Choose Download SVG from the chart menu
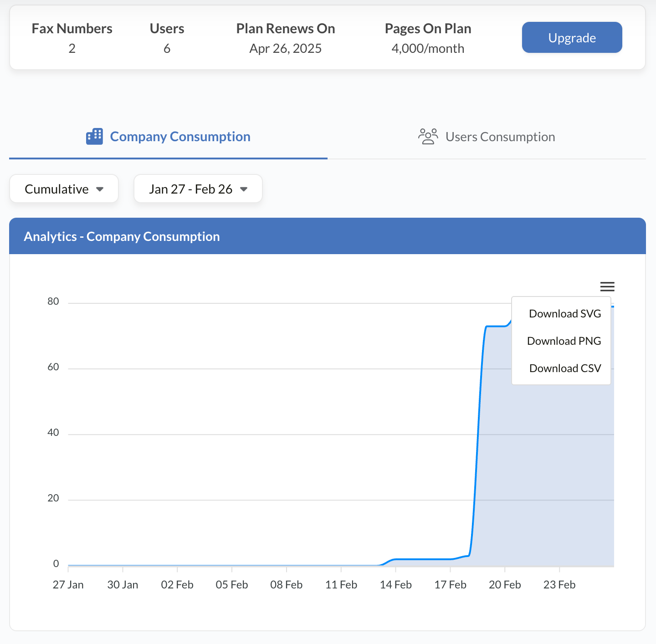This screenshot has width=656, height=644. (564, 314)
